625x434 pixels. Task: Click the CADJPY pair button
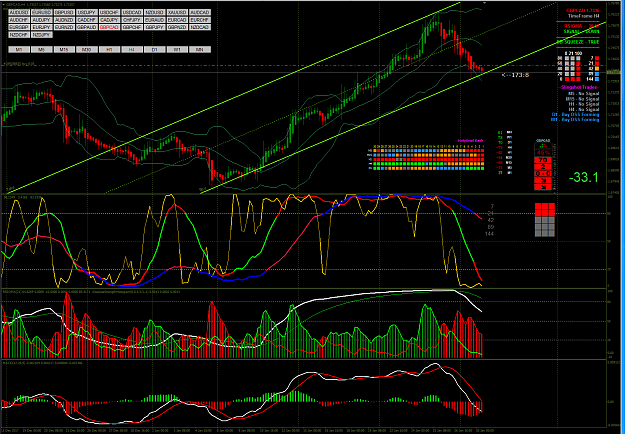point(110,20)
